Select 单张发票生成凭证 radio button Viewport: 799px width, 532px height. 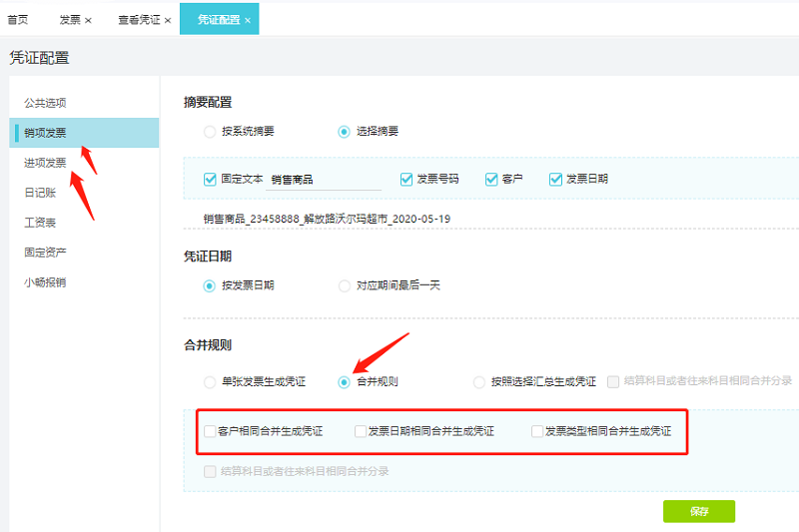click(x=210, y=382)
